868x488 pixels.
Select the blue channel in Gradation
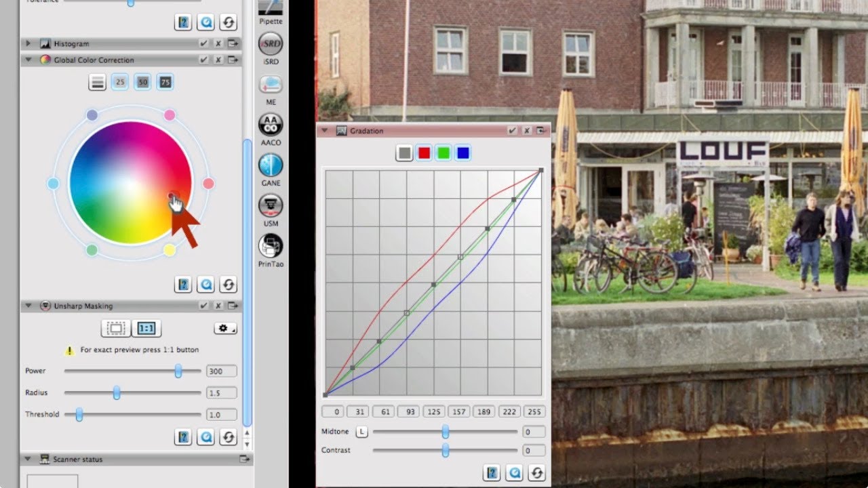463,153
